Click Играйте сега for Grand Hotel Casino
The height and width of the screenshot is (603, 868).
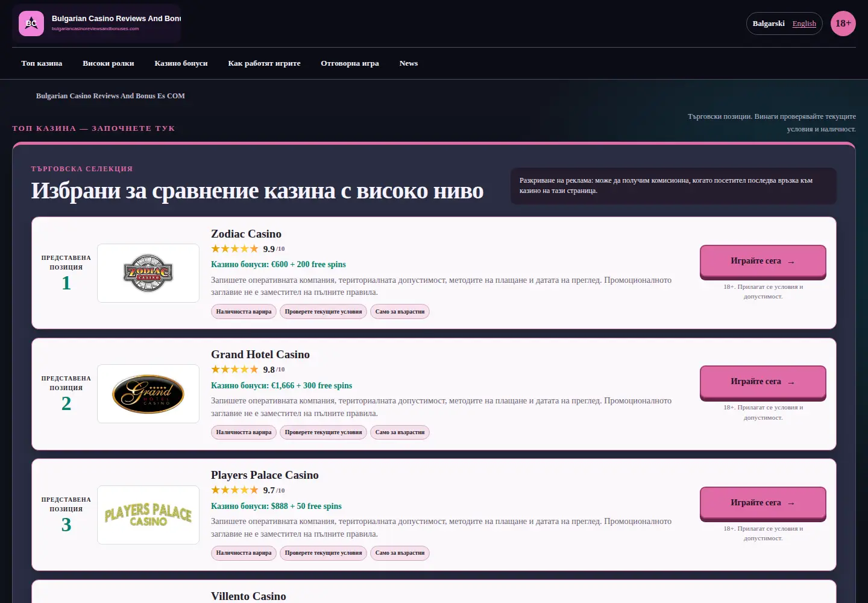click(x=763, y=382)
